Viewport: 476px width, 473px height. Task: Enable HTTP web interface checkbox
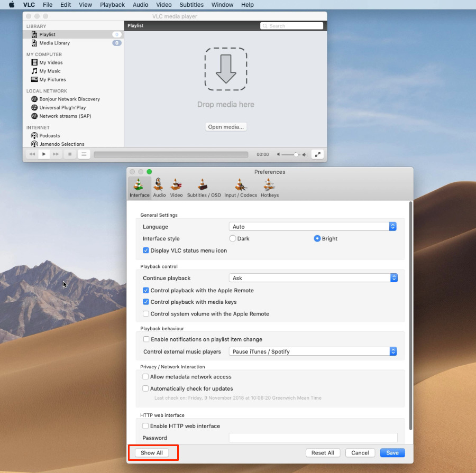tap(145, 426)
